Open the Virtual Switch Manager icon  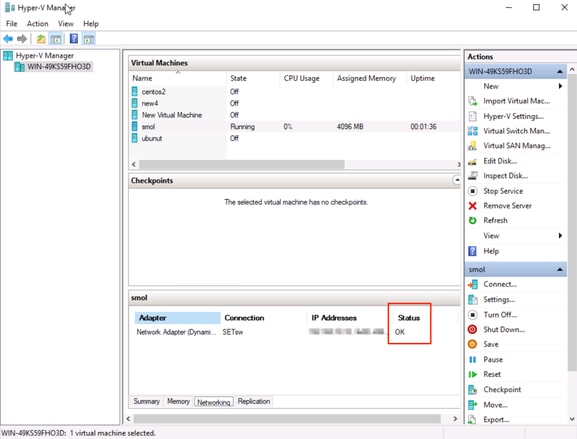(x=472, y=131)
